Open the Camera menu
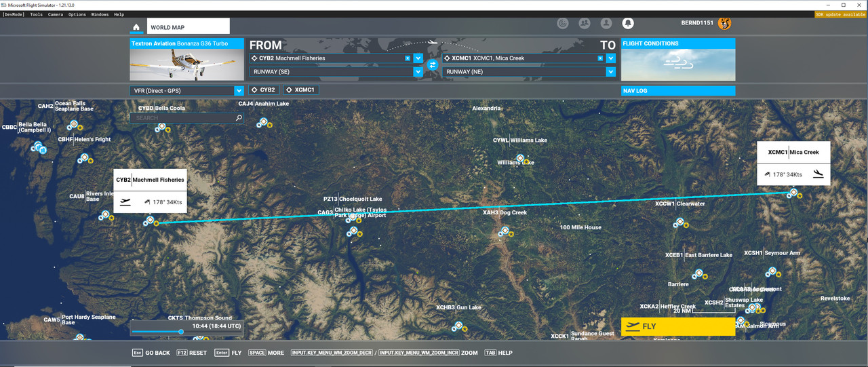This screenshot has height=367, width=868. 56,14
